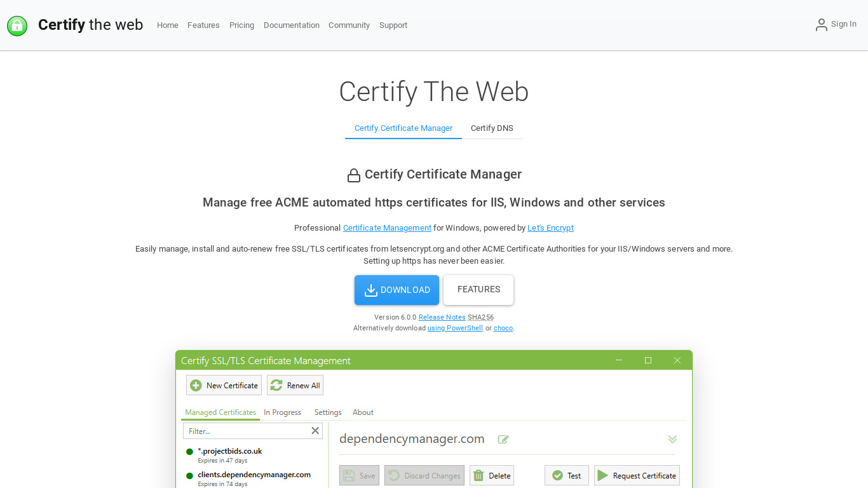
Task: Click green status dot for *.projectbids.co.uk
Action: pos(189,452)
